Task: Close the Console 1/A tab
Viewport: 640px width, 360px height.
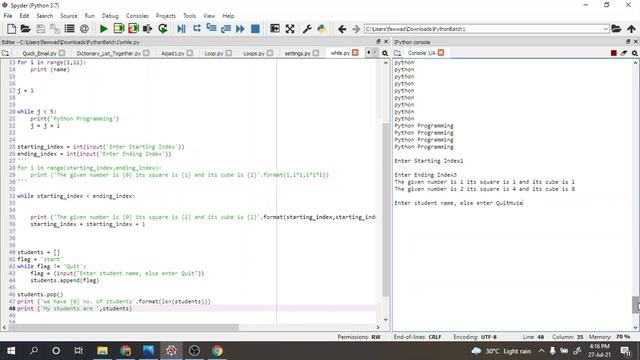Action: tap(441, 53)
